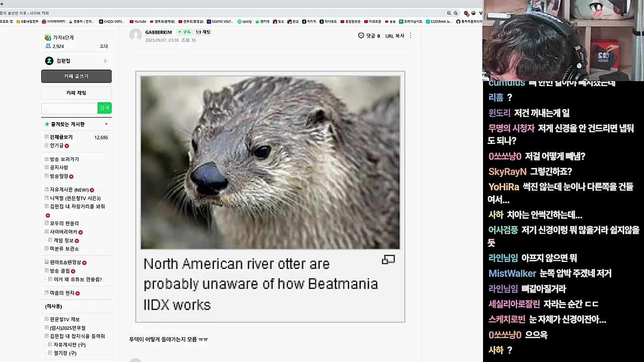The width and height of the screenshot is (644, 362).
Task: Click the image-board icon beside 팬아트&팬영상
Action: tap(46, 262)
